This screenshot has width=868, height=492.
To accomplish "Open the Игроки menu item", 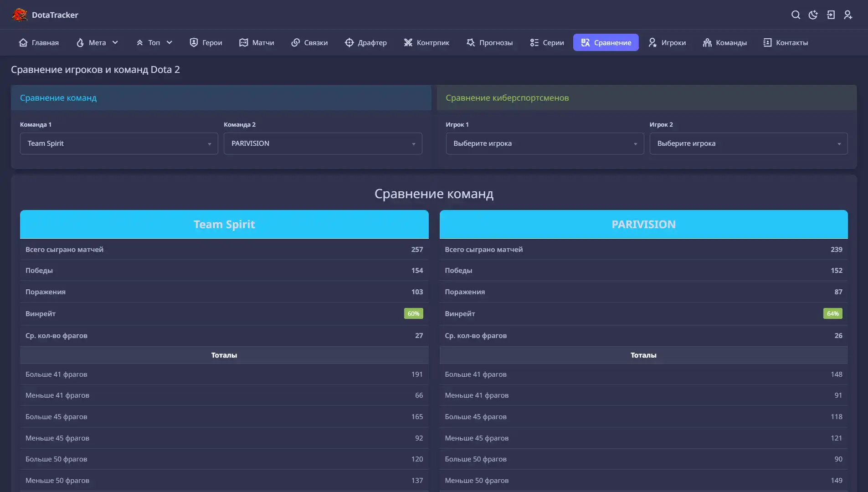I will point(667,42).
